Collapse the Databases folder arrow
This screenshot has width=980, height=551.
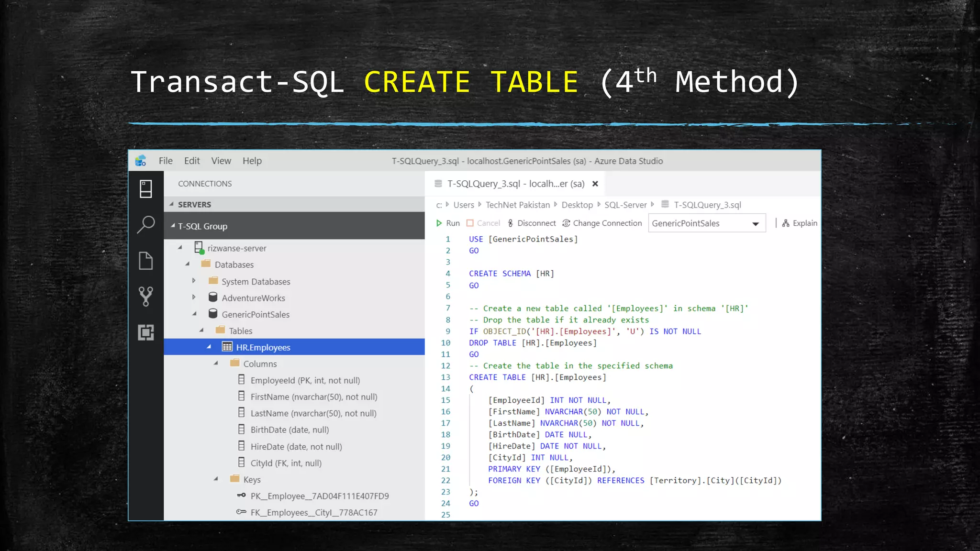187,264
